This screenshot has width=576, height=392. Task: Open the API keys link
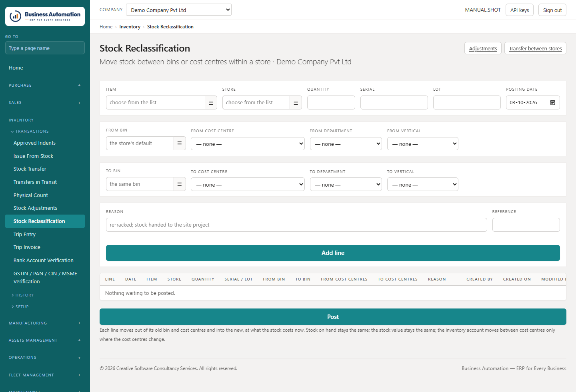(x=520, y=10)
